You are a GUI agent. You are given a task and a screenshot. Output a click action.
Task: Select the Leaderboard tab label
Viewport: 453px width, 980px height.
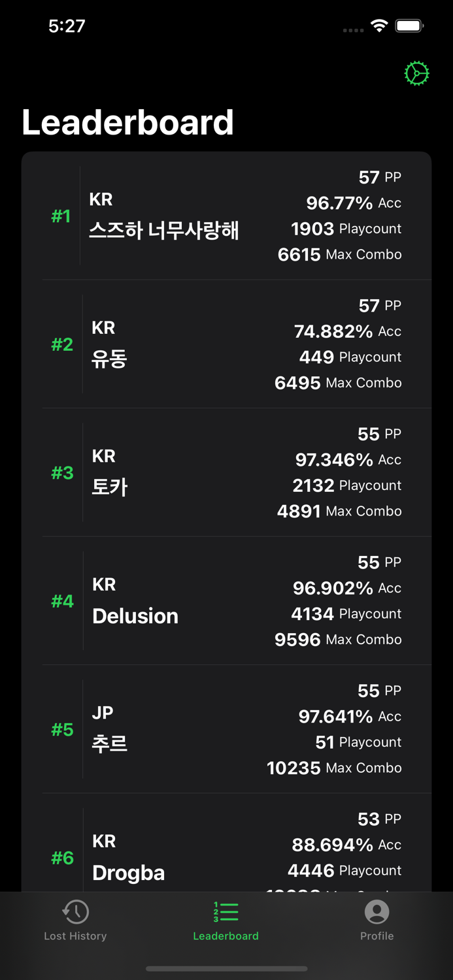(226, 936)
